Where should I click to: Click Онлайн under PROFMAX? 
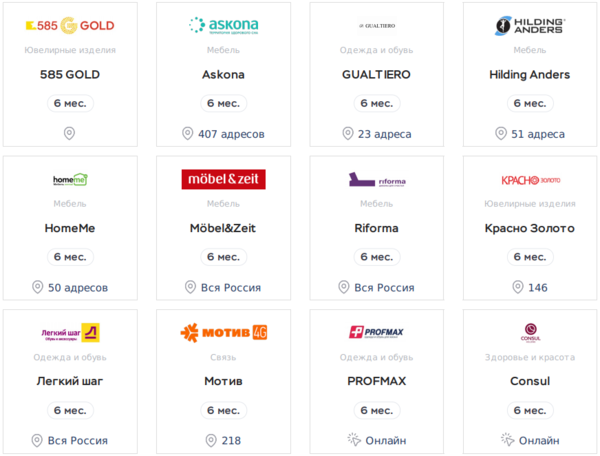(386, 441)
